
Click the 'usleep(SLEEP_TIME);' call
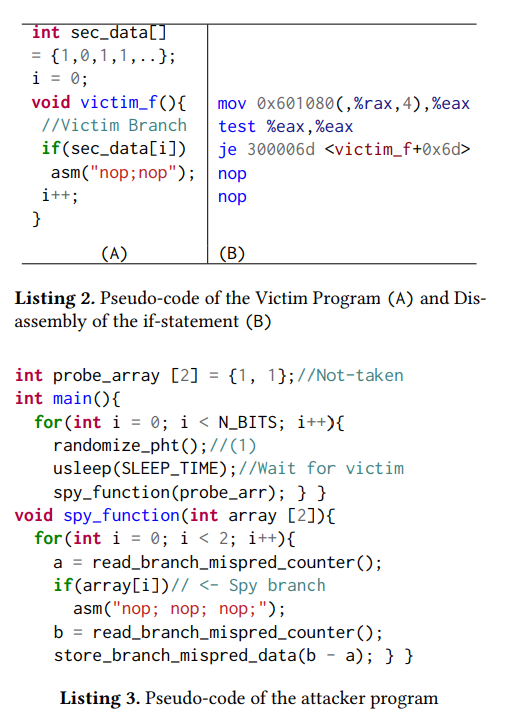[x=145, y=469]
